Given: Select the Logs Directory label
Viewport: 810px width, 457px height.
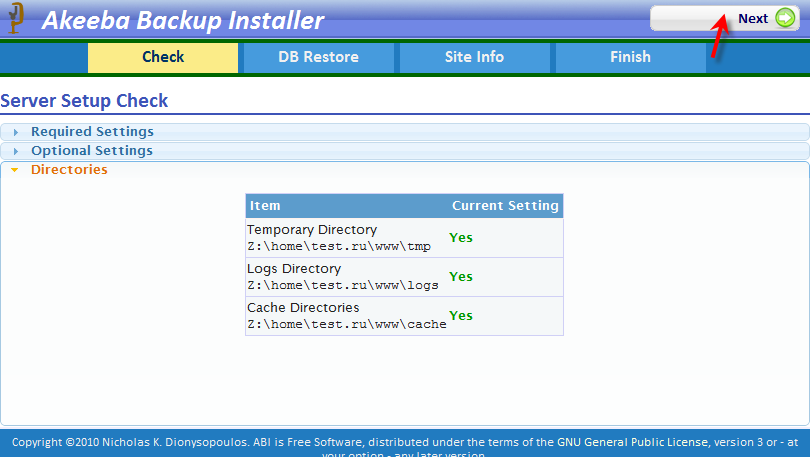Looking at the screenshot, I should tap(294, 269).
